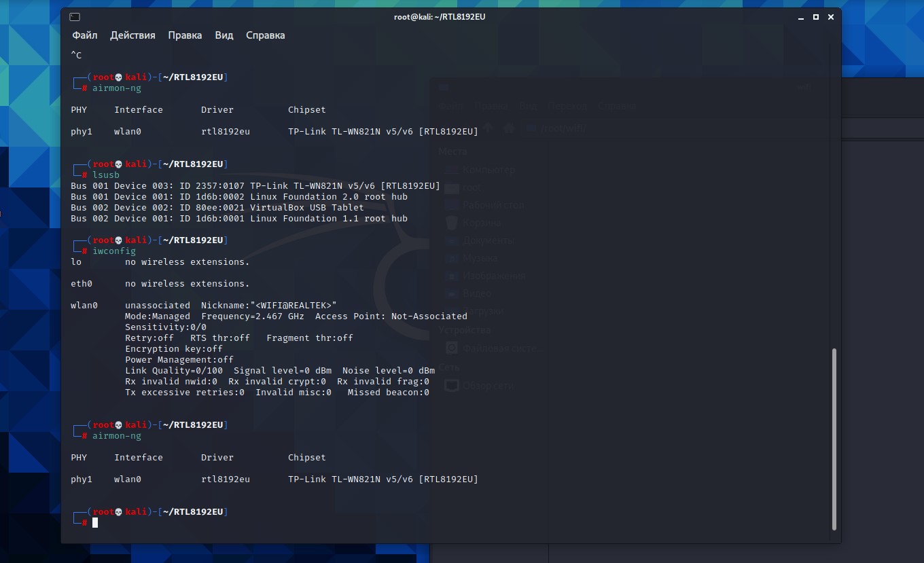Screen dimensions: 924x563
Task: Click the "Rx invalid nwid:0" value
Action: click(171, 382)
